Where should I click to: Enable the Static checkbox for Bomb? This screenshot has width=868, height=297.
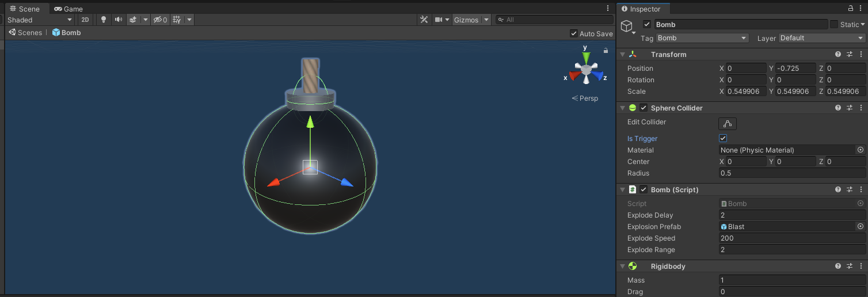tap(834, 24)
